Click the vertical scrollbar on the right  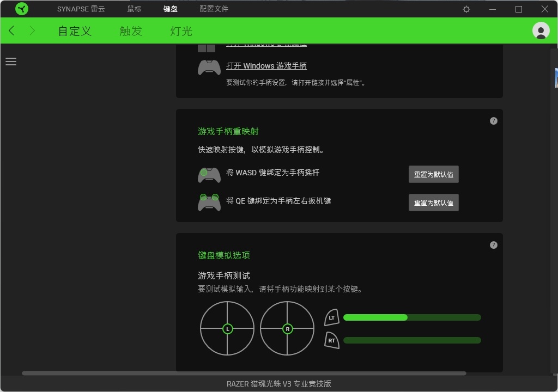click(x=554, y=210)
